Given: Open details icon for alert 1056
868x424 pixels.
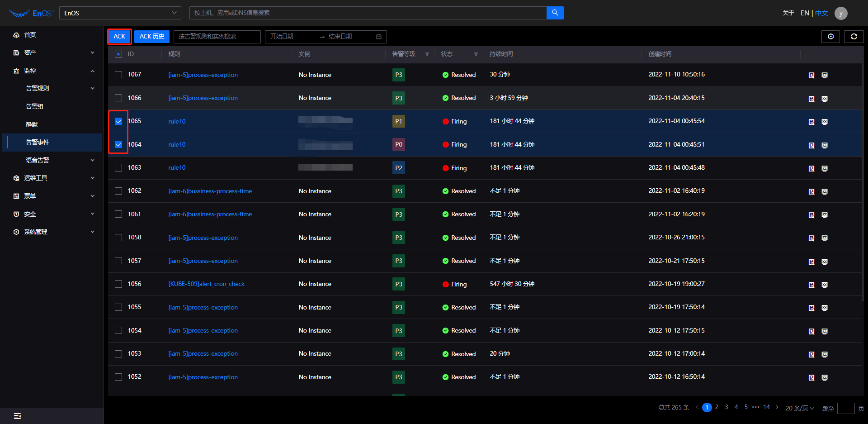Looking at the screenshot, I should click(811, 285).
